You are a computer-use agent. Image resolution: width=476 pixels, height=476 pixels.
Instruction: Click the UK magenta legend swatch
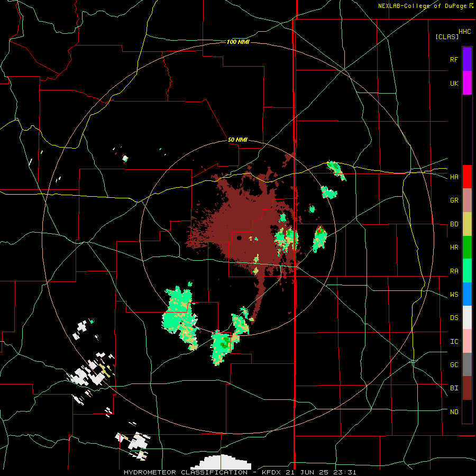[467, 83]
